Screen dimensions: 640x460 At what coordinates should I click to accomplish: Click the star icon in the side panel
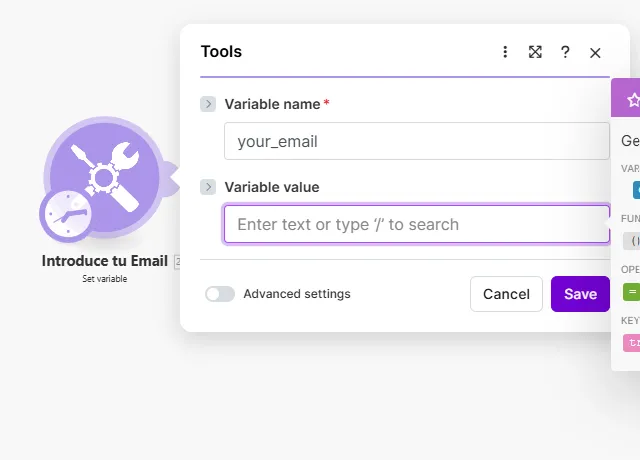(x=632, y=100)
